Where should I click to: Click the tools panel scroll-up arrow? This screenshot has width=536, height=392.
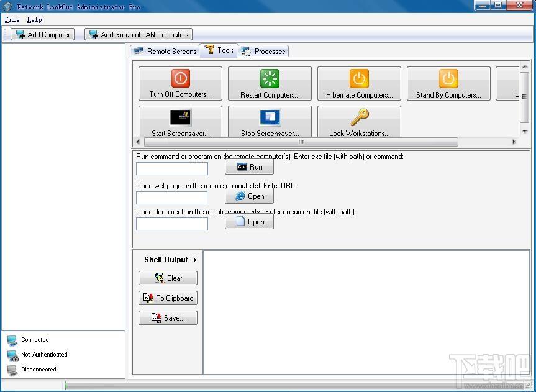pyautogui.click(x=525, y=66)
